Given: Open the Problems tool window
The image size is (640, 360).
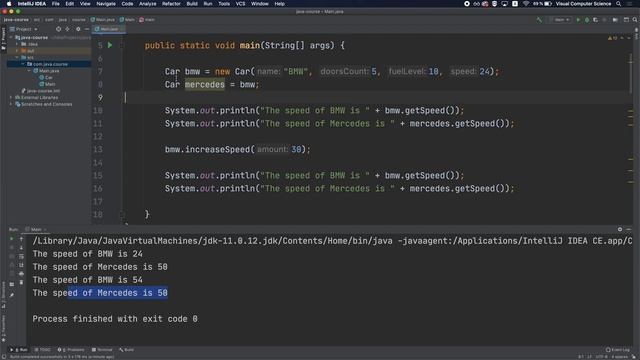Looking at the screenshot, I should pos(71,350).
